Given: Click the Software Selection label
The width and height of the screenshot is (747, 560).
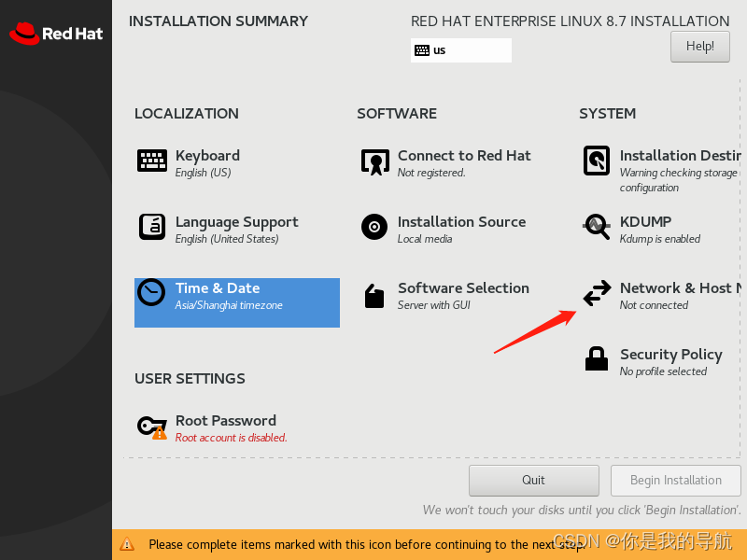Looking at the screenshot, I should pos(463,288).
